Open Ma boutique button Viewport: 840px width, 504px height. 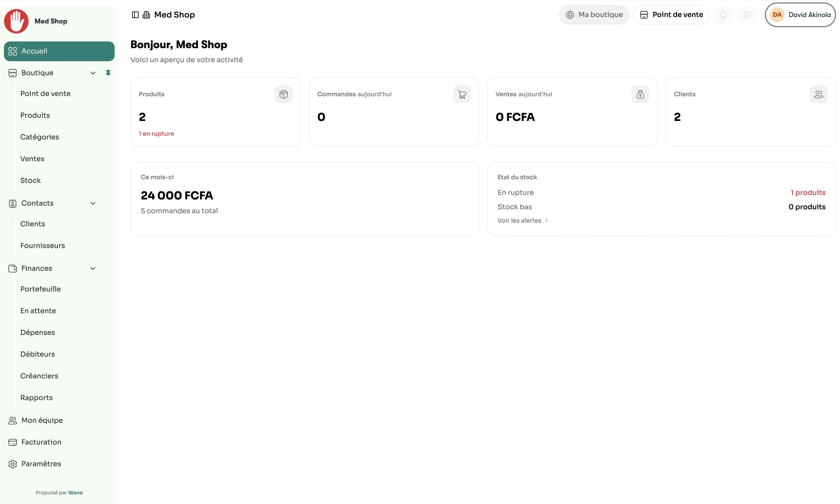594,15
